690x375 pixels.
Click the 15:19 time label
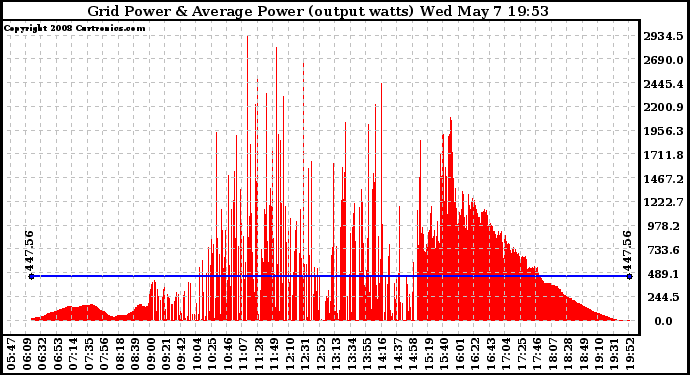click(428, 354)
